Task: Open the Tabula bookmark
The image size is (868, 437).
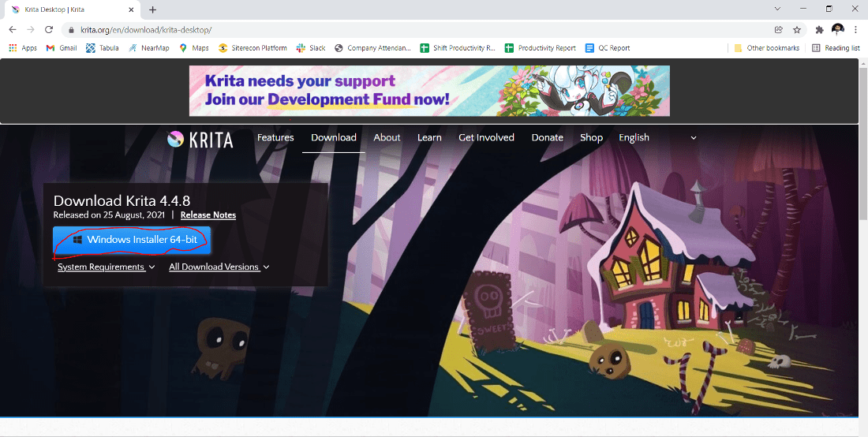Action: [x=103, y=48]
